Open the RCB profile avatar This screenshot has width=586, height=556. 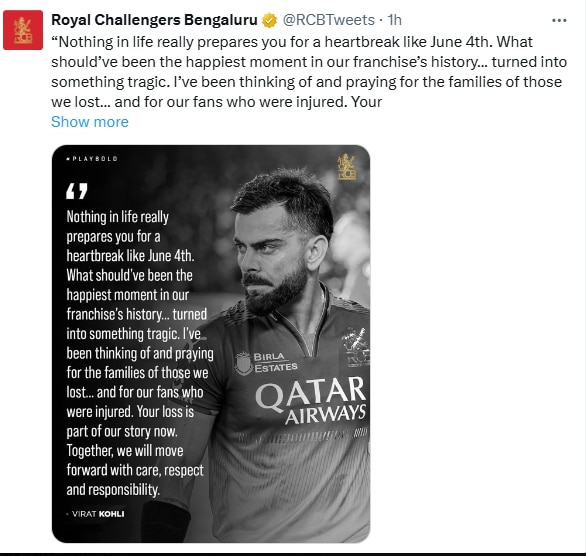click(x=23, y=30)
